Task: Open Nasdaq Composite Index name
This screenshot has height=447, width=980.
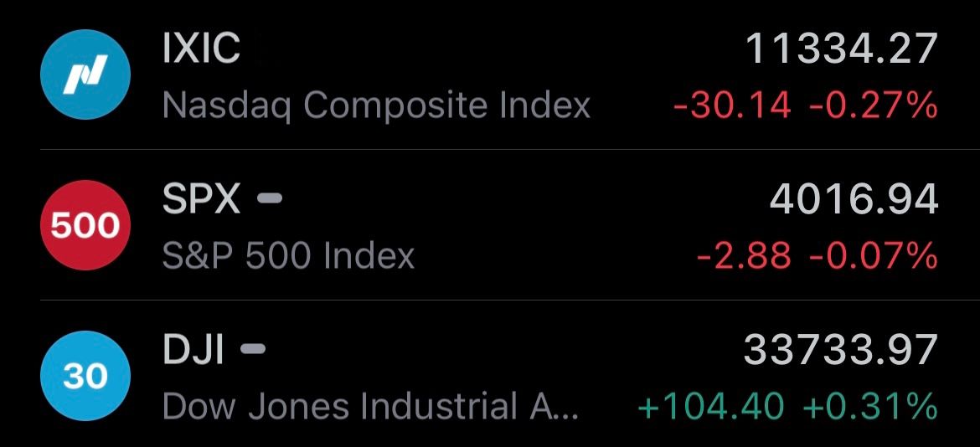Action: [x=376, y=105]
